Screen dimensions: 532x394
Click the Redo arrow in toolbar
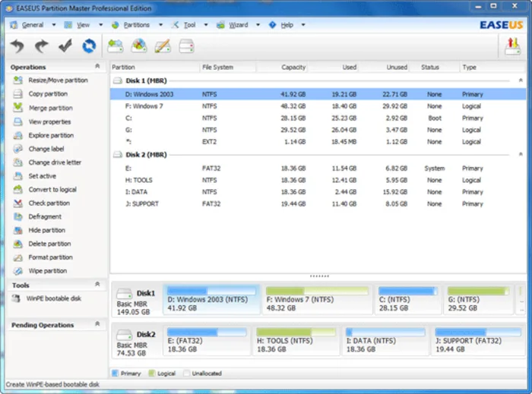41,46
